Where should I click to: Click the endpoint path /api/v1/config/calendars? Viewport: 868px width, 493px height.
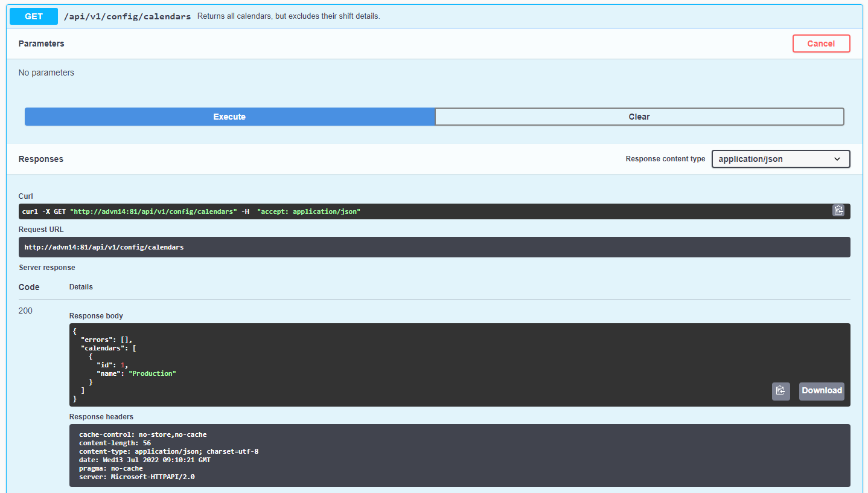tap(127, 16)
